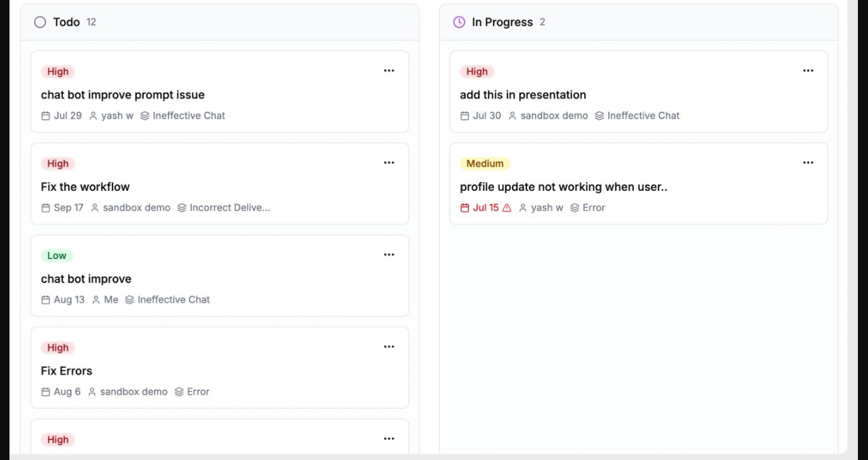The width and height of the screenshot is (868, 460).
Task: Open task titled 'chat bot improve' with Low priority
Action: click(x=86, y=279)
